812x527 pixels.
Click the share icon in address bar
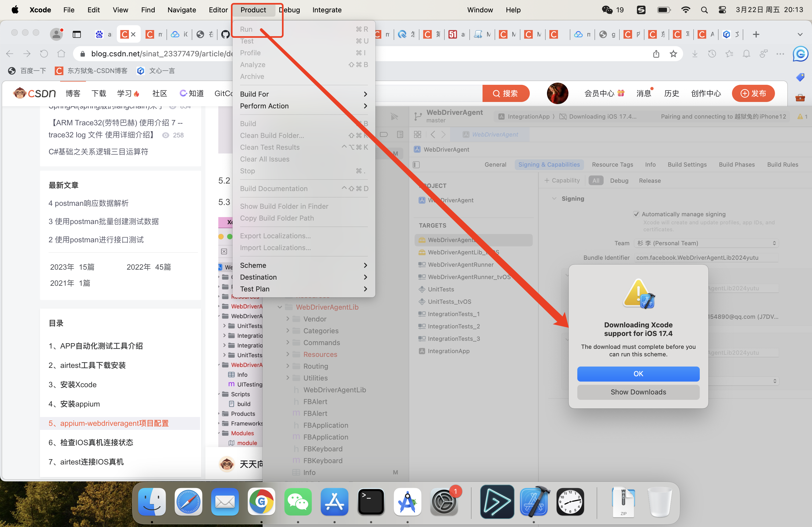(x=656, y=54)
